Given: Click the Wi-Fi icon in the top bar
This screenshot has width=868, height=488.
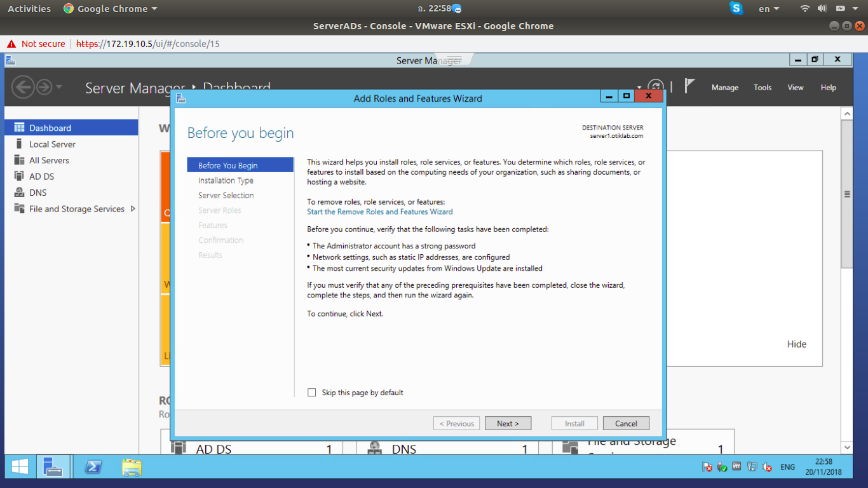Looking at the screenshot, I should (805, 8).
